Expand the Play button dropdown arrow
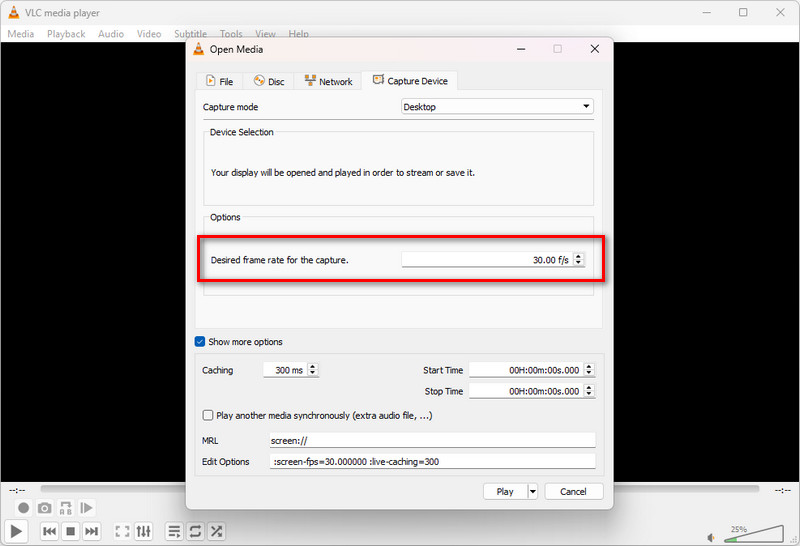This screenshot has height=546, width=800. [x=533, y=491]
